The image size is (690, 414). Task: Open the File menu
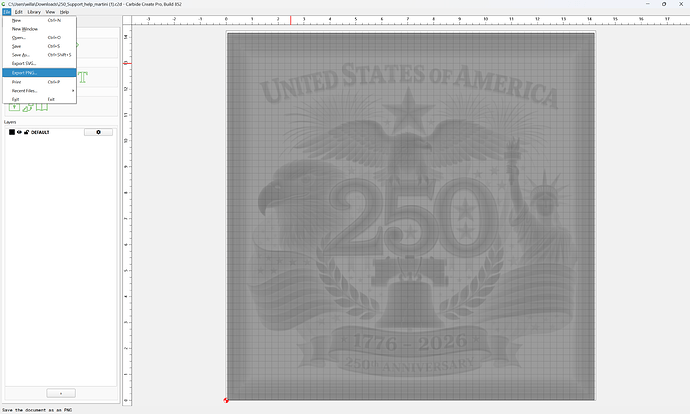[x=7, y=12]
